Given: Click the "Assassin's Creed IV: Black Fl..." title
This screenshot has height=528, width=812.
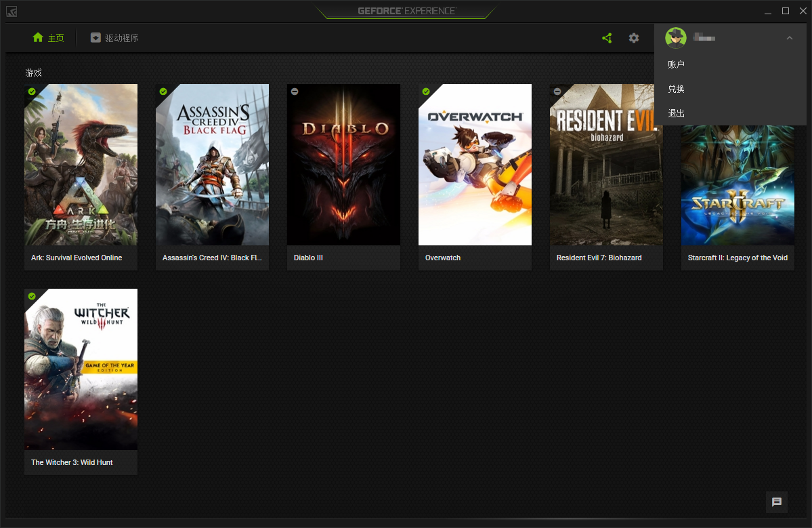Looking at the screenshot, I should pyautogui.click(x=213, y=258).
